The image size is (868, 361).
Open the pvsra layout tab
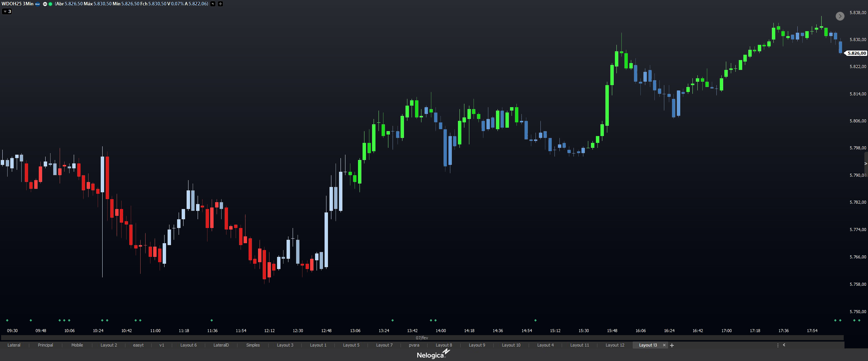click(x=414, y=345)
